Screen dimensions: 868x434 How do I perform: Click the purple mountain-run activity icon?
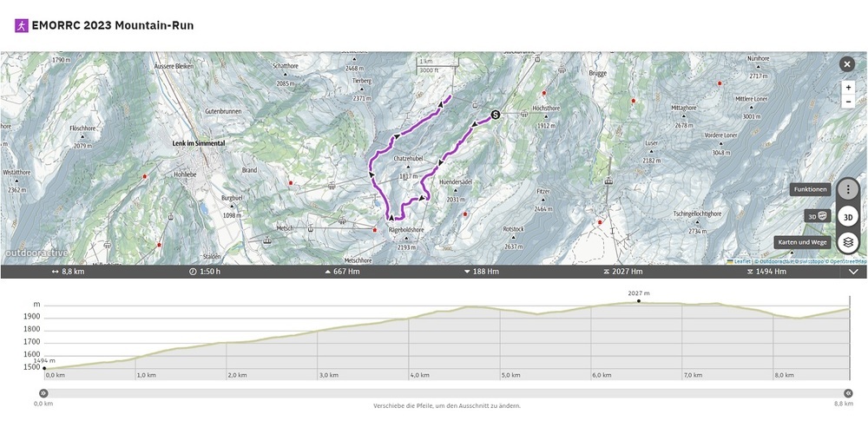(21, 25)
